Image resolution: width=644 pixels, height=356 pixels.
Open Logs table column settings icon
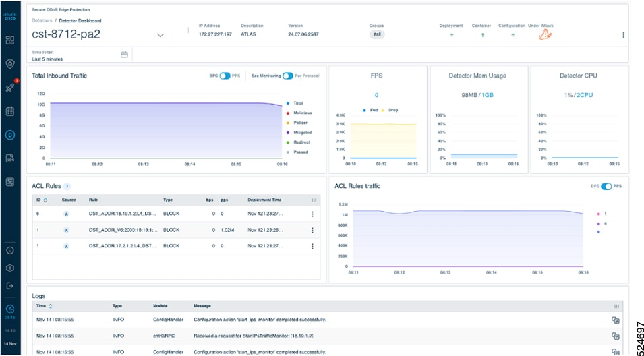(x=616, y=306)
